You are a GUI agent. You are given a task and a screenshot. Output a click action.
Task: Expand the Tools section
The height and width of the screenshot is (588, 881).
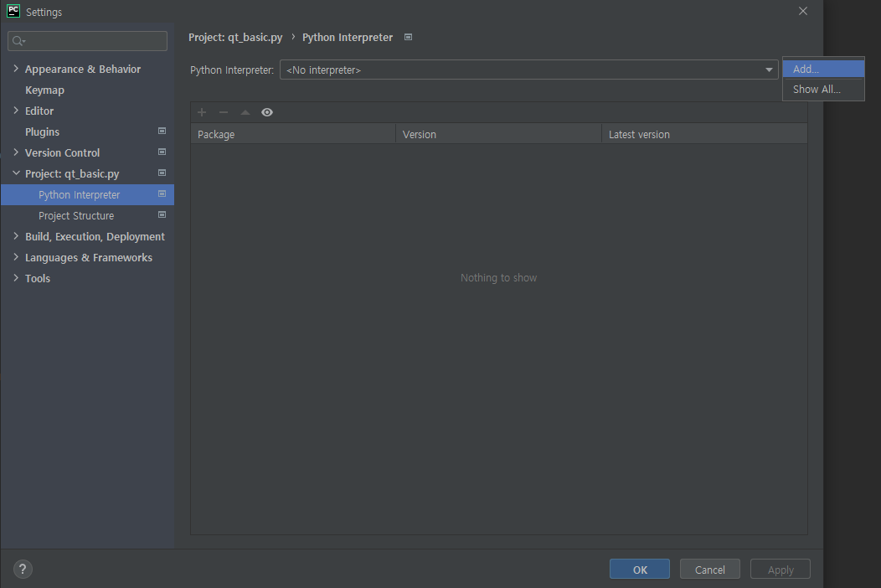16,278
